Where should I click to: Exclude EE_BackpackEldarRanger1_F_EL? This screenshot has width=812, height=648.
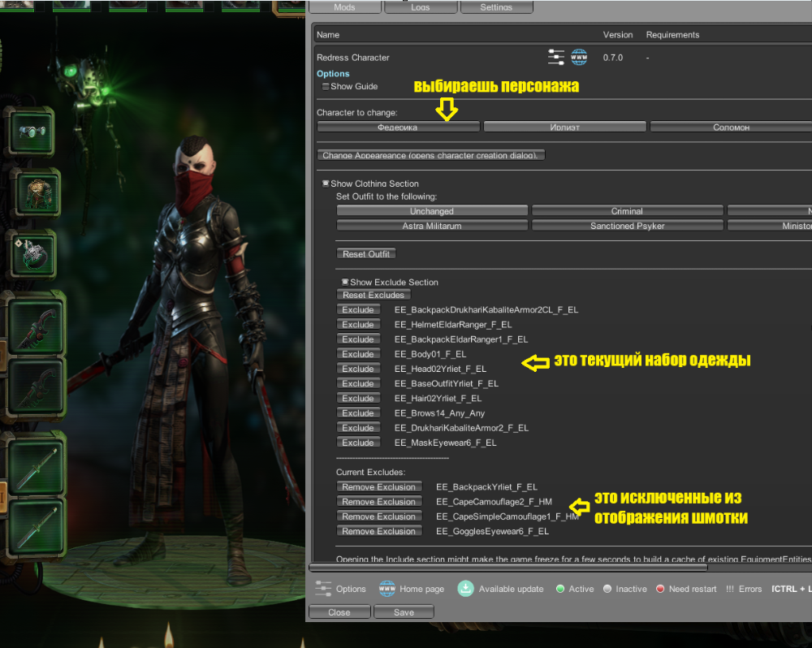point(358,339)
